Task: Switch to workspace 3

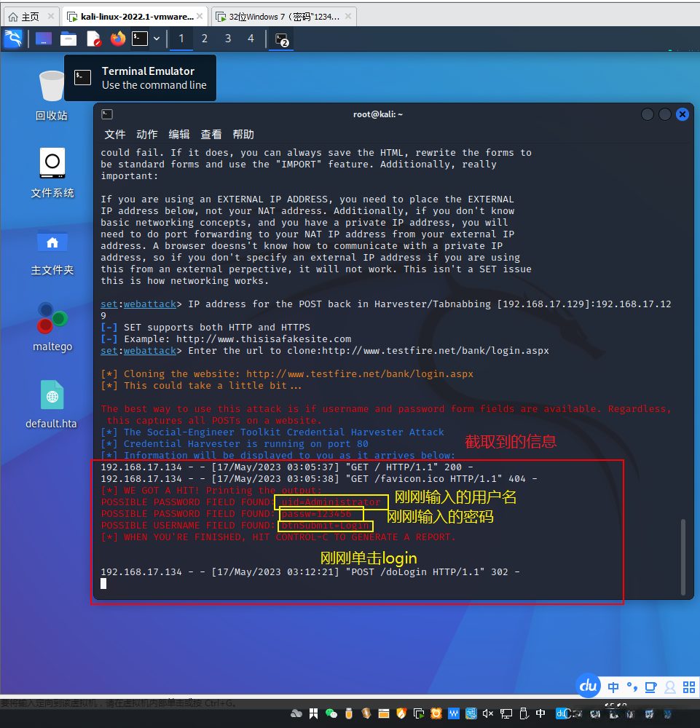Action: point(227,39)
